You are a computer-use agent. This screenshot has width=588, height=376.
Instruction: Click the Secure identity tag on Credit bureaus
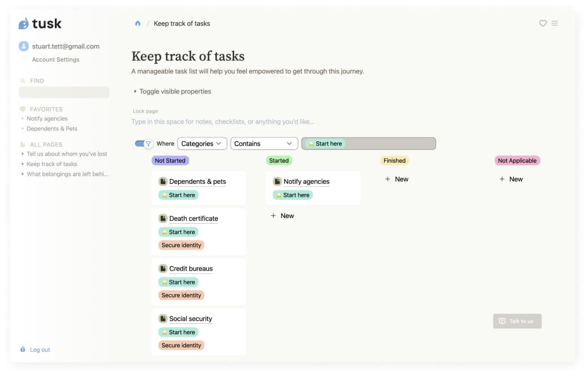pyautogui.click(x=181, y=295)
